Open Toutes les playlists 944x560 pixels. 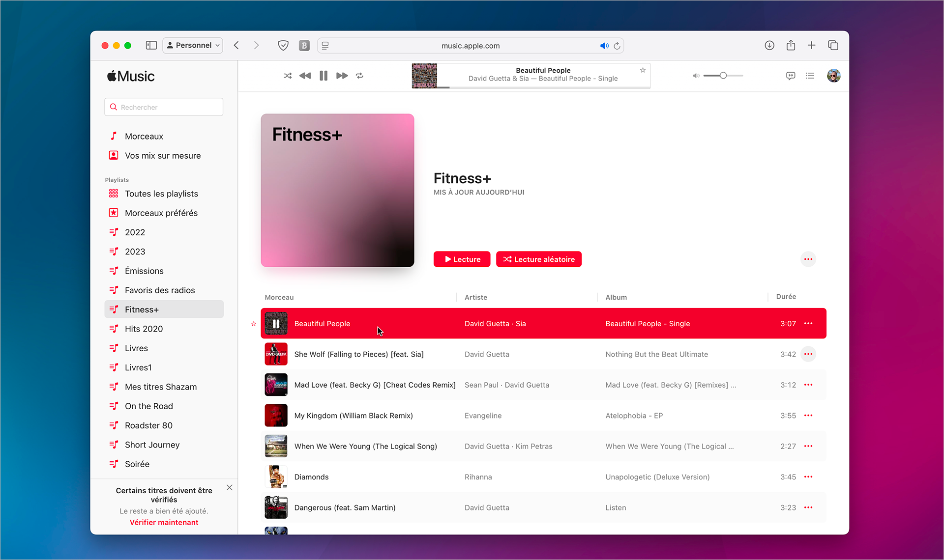(164, 194)
